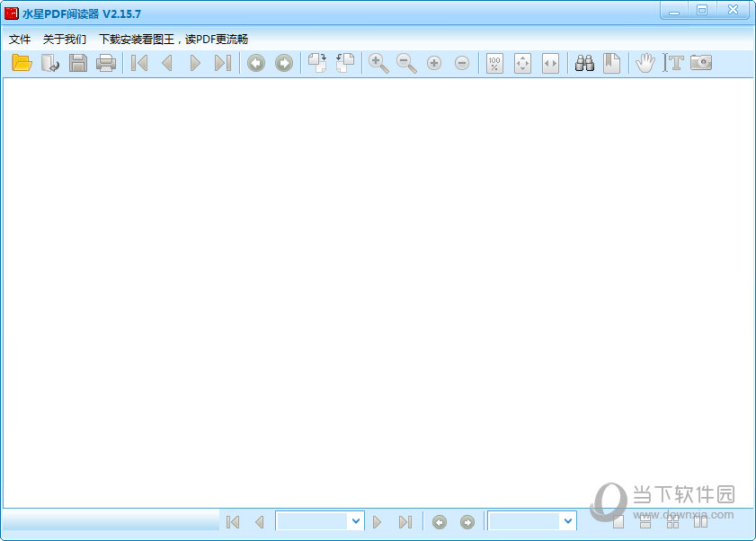The height and width of the screenshot is (541, 756).
Task: Go to next page in top toolbar
Action: click(x=195, y=63)
